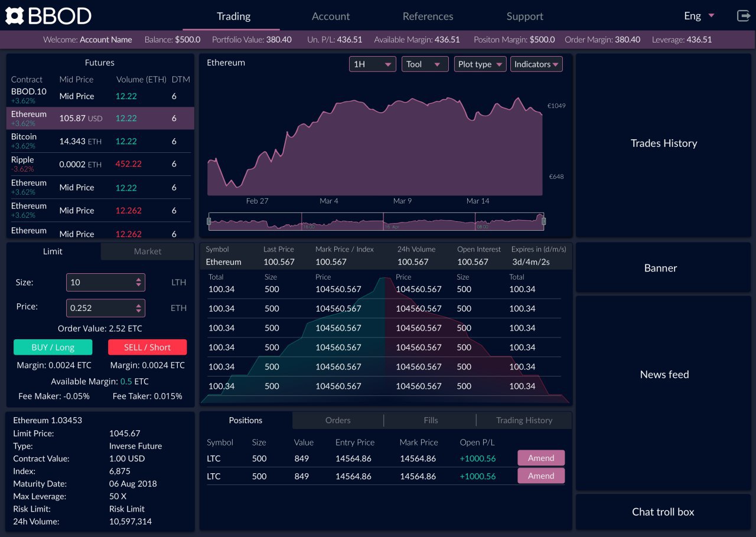Click the Order Margin value in the header
756x537 pixels.
click(627, 40)
